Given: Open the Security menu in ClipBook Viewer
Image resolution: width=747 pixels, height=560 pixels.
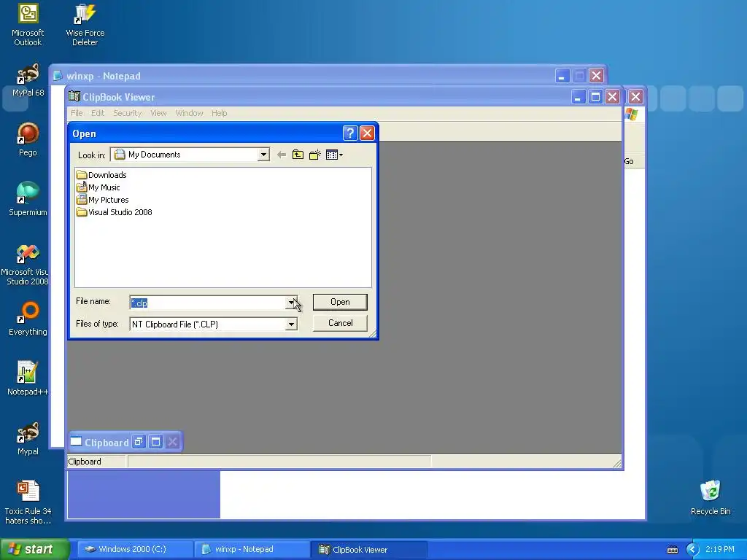Looking at the screenshot, I should [127, 113].
